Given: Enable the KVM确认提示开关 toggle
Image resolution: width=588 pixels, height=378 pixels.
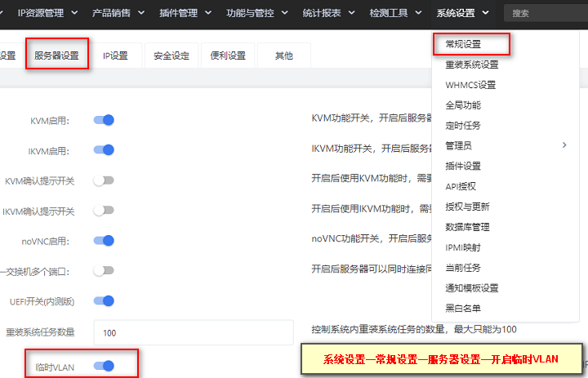Looking at the screenshot, I should [104, 180].
